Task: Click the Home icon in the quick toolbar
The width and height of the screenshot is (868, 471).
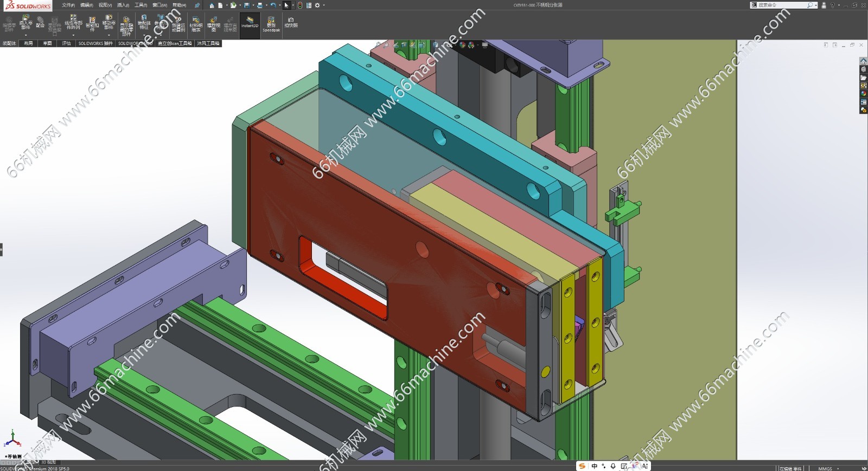Action: (x=212, y=5)
